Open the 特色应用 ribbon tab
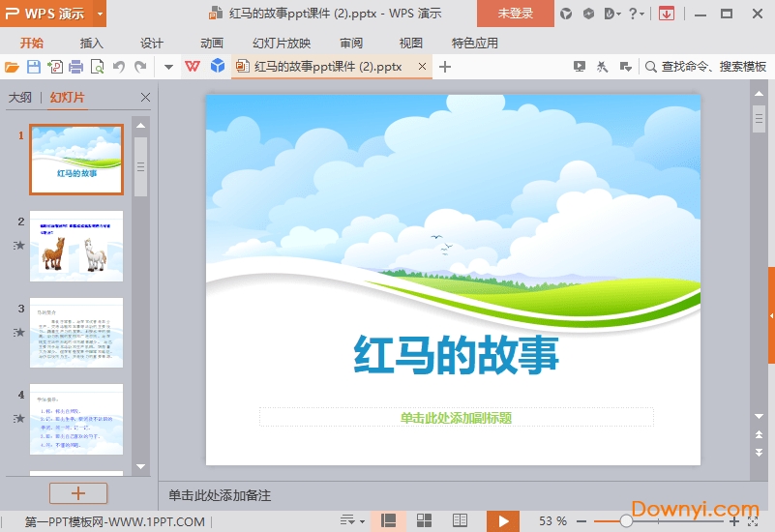Viewport: 775px width, 532px height. (x=474, y=43)
